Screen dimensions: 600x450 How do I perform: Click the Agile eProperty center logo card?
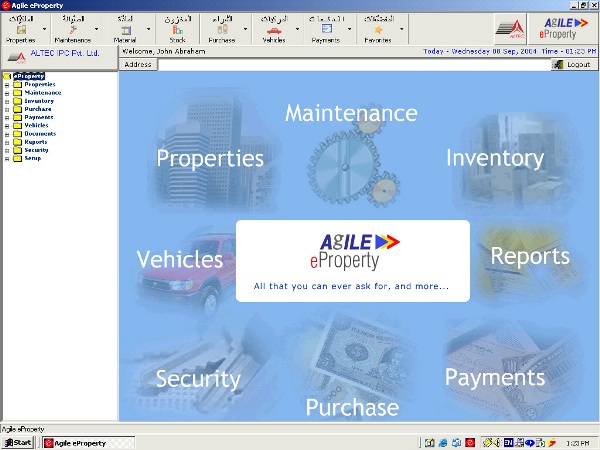(x=353, y=261)
